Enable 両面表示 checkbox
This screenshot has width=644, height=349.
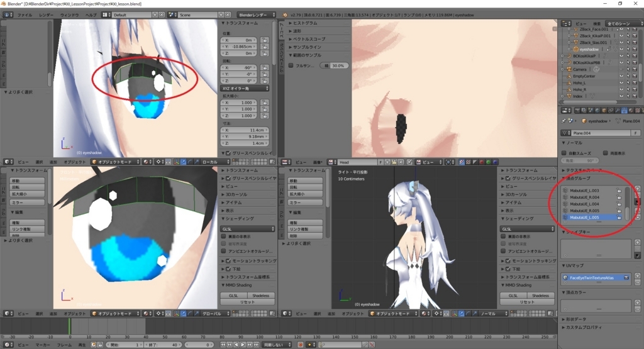tap(605, 153)
